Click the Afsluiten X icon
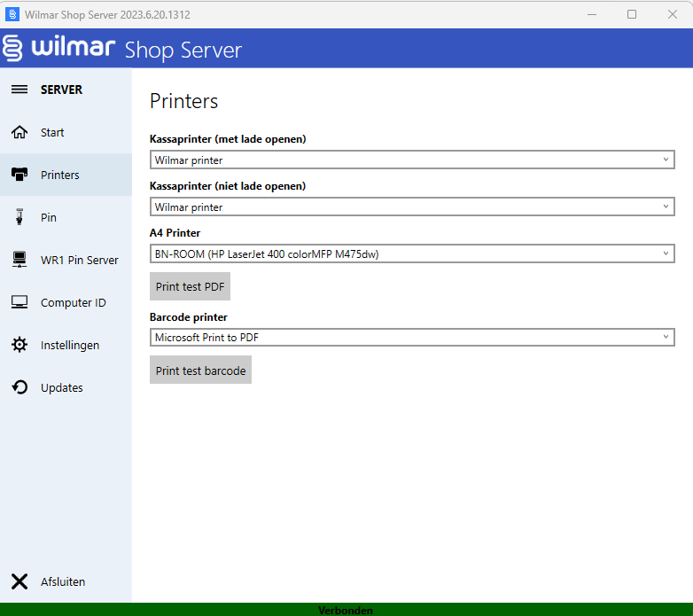The width and height of the screenshot is (693, 616). [19, 581]
